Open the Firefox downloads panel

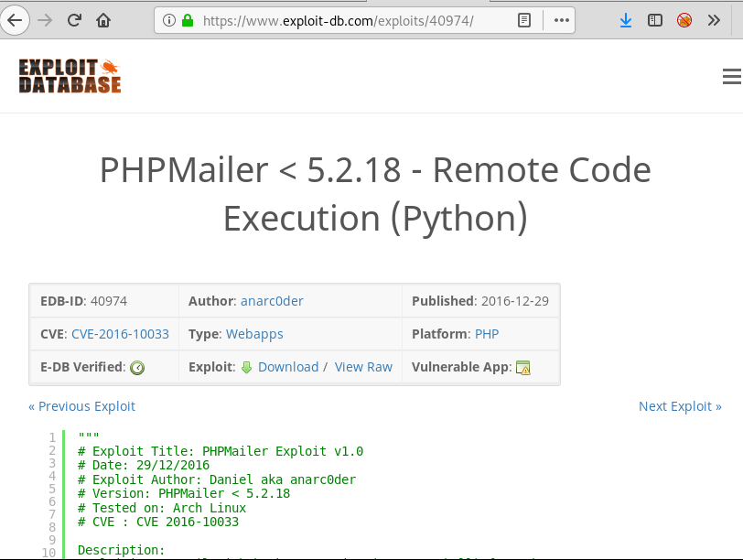pos(626,19)
